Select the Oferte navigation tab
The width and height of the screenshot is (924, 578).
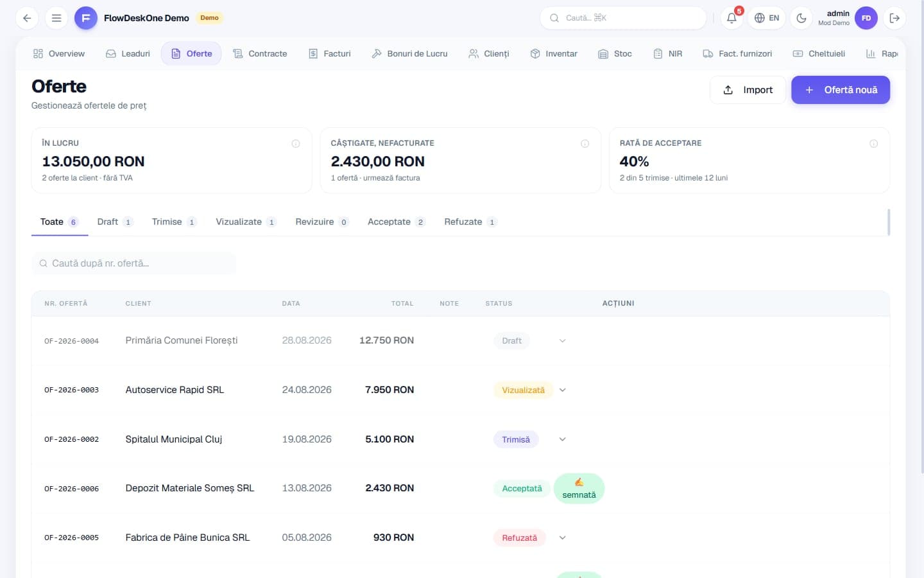pos(191,53)
